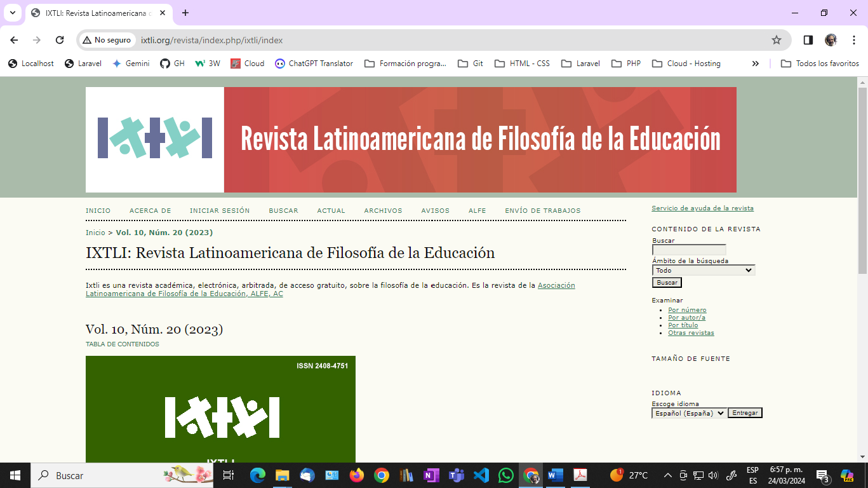868x488 pixels.
Task: Open WhatsApp from the taskbar
Action: pos(505,475)
